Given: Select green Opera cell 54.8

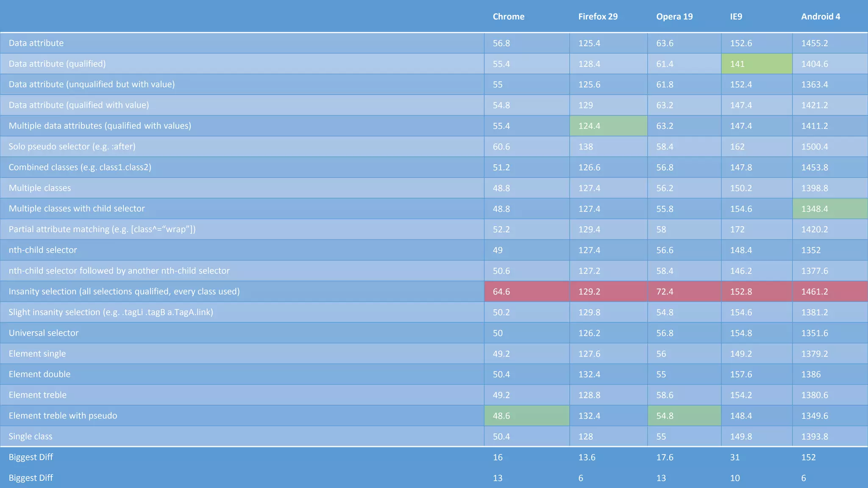Looking at the screenshot, I should 684,416.
